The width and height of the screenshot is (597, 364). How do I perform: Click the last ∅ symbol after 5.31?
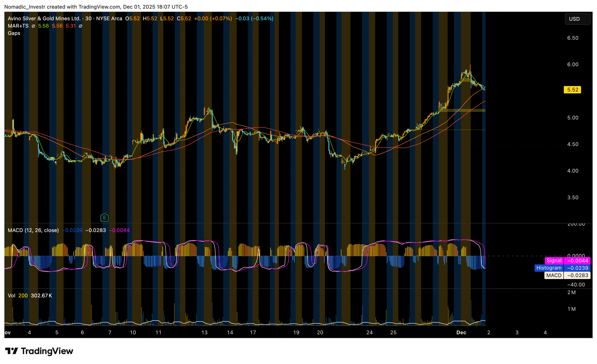tap(80, 26)
